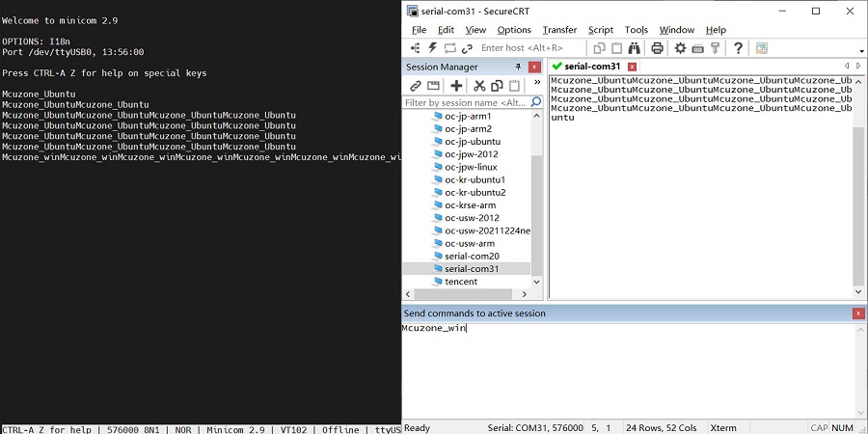The height and width of the screenshot is (434, 868).
Task: Click the Paste icon in Session Manager
Action: click(515, 85)
